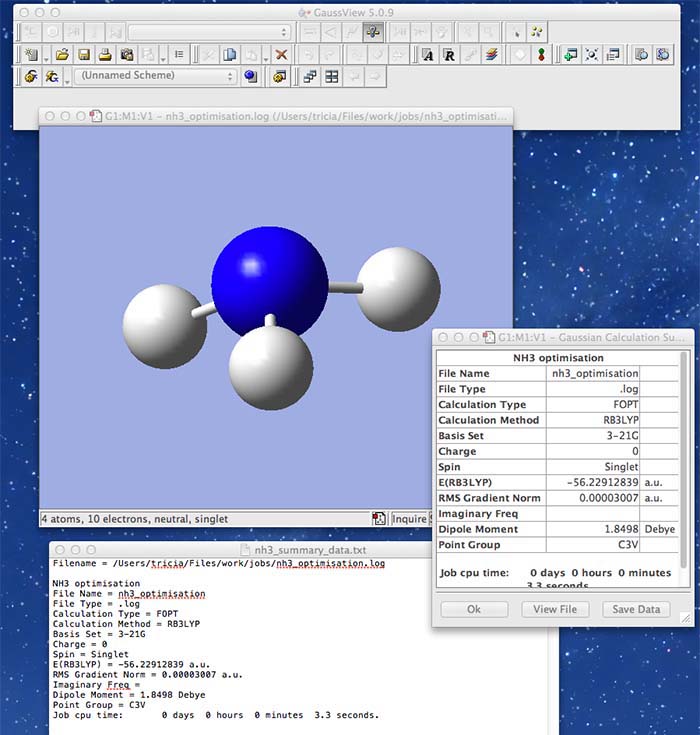Click the Save Data button
The width and height of the screenshot is (700, 735).
tap(636, 609)
